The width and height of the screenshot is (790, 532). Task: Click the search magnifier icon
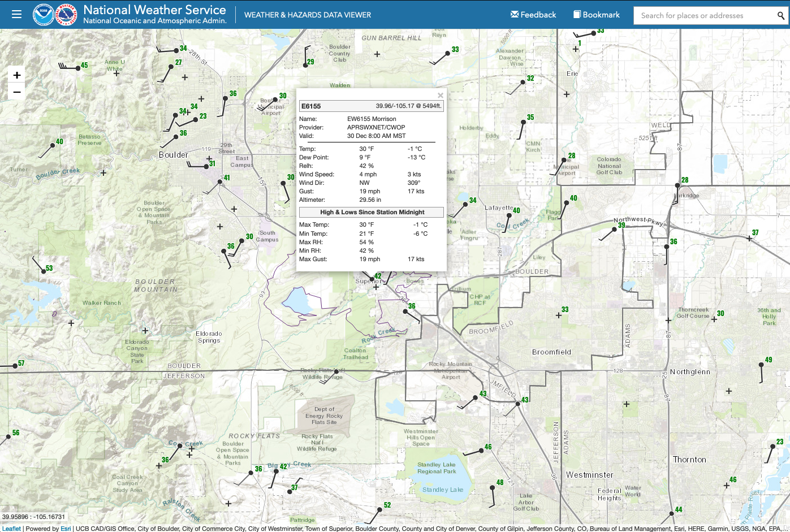pos(781,15)
